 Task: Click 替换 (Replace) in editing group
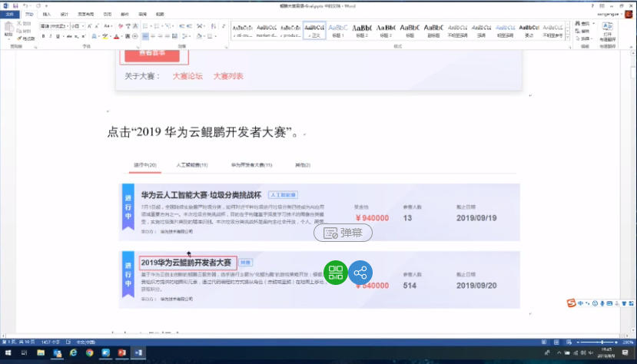click(x=582, y=31)
